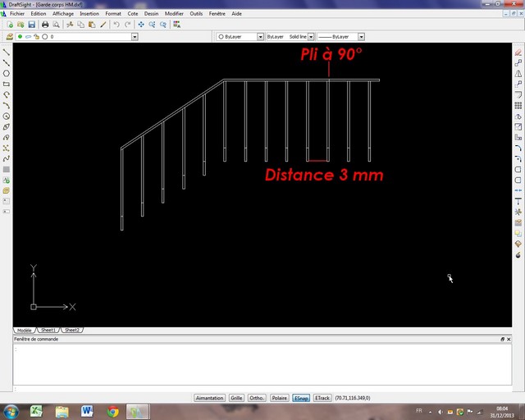Click the Erase tool in the right toolbar
The image size is (525, 420).
tap(518, 52)
